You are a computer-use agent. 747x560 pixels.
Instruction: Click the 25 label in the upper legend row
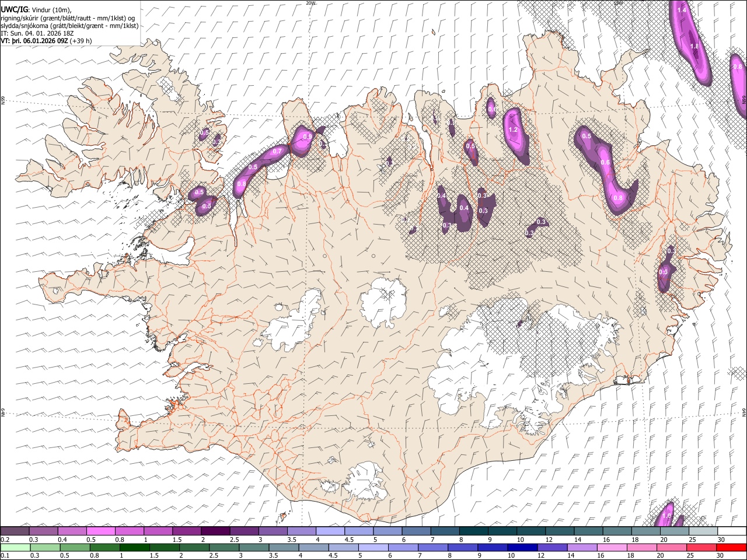pos(692,540)
